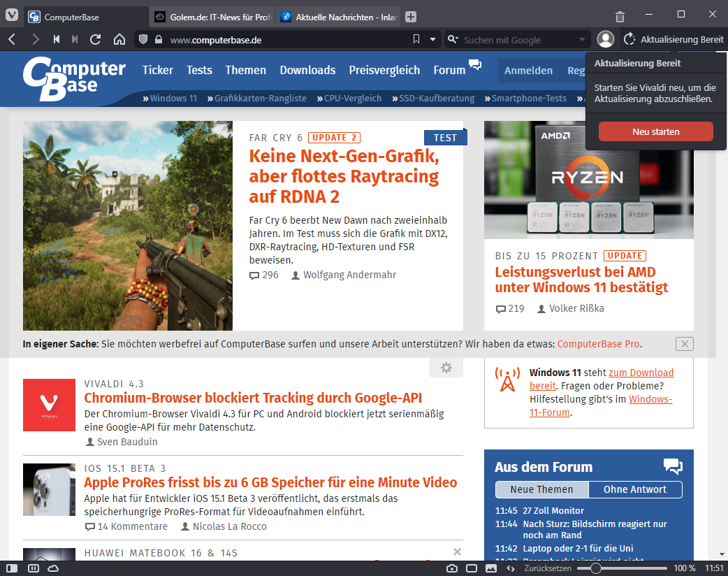The height and width of the screenshot is (576, 728).
Task: Click the fast forward navigation button
Action: [x=74, y=39]
